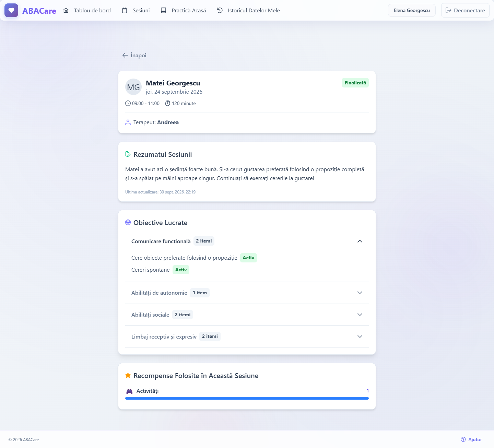Viewport: 494px width, 448px height.
Task: Go to the Sesiuni menu item
Action: pyautogui.click(x=136, y=10)
